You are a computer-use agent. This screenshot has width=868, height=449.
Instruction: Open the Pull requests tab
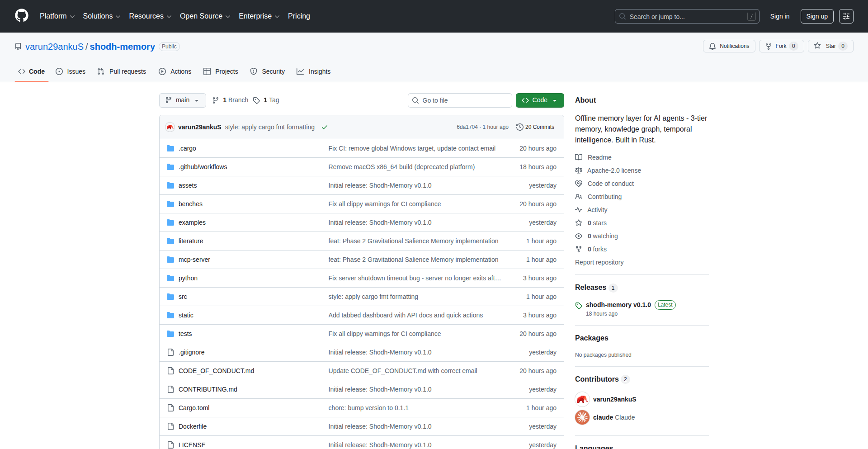coord(122,71)
